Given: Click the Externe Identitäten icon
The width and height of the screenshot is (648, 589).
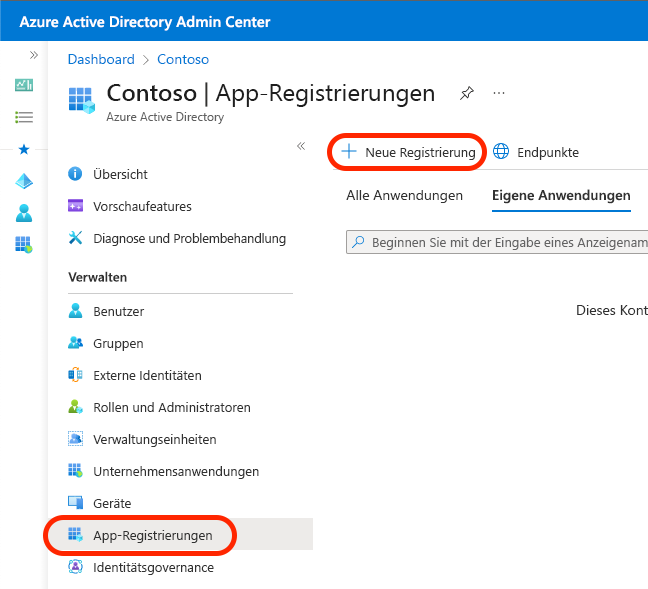Looking at the screenshot, I should (75, 374).
